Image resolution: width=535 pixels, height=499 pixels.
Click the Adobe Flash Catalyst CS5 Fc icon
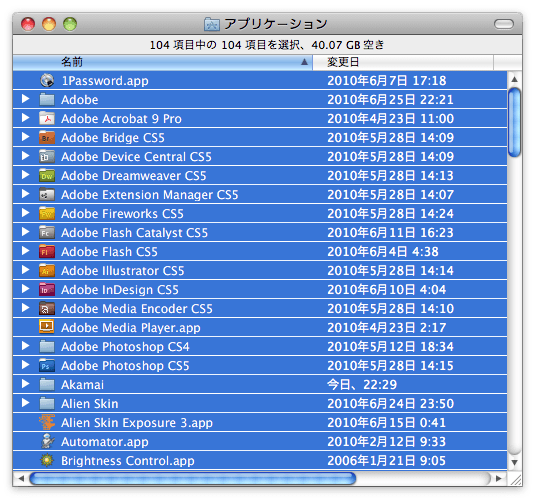click(x=47, y=232)
